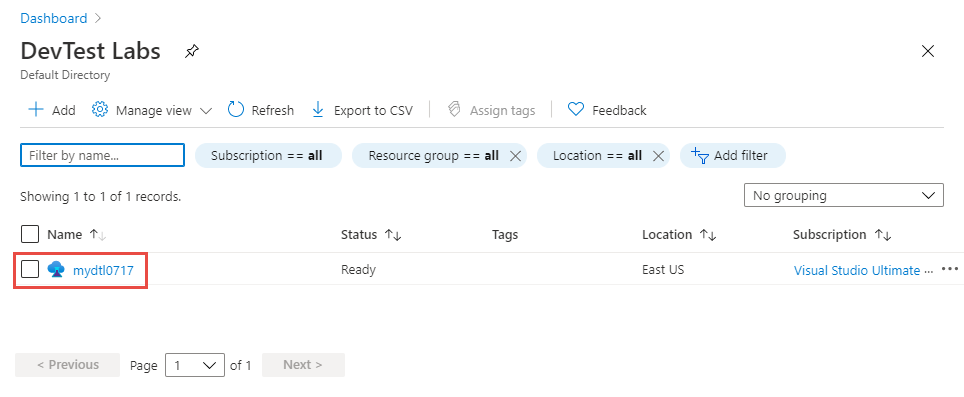Image resolution: width=964 pixels, height=397 pixels.
Task: Check the select-all checkbox in header
Action: (x=30, y=234)
